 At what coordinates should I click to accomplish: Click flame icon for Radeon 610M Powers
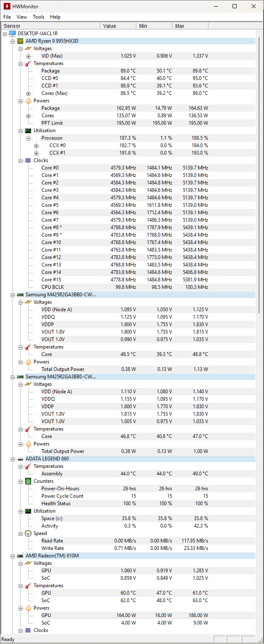(28, 608)
